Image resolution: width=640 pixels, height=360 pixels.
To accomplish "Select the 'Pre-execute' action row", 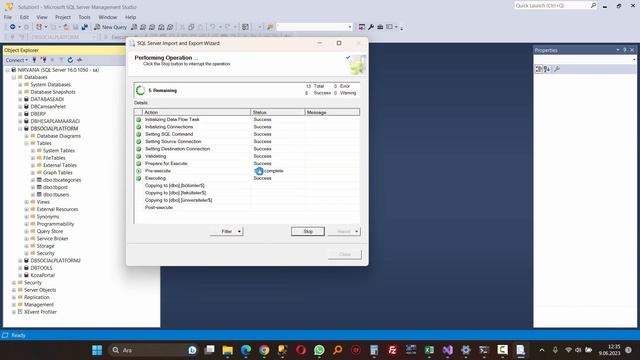I will [x=247, y=171].
